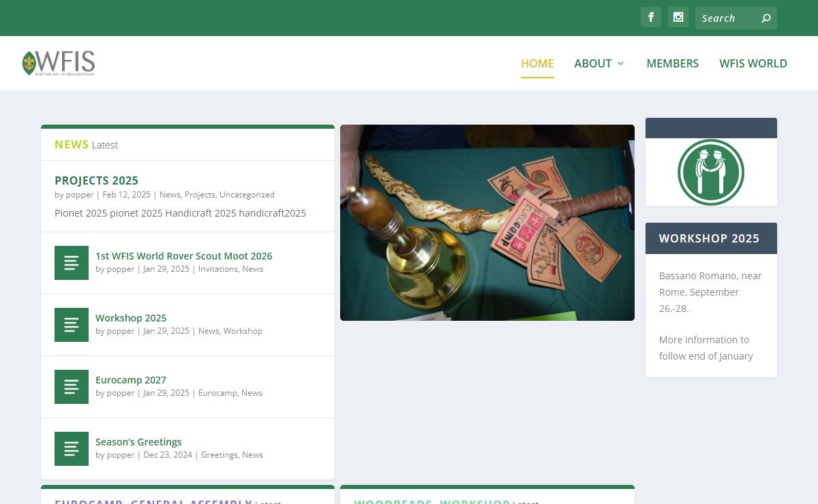The image size is (818, 504).
Task: Open the WFIS Instagram icon
Action: (x=678, y=18)
